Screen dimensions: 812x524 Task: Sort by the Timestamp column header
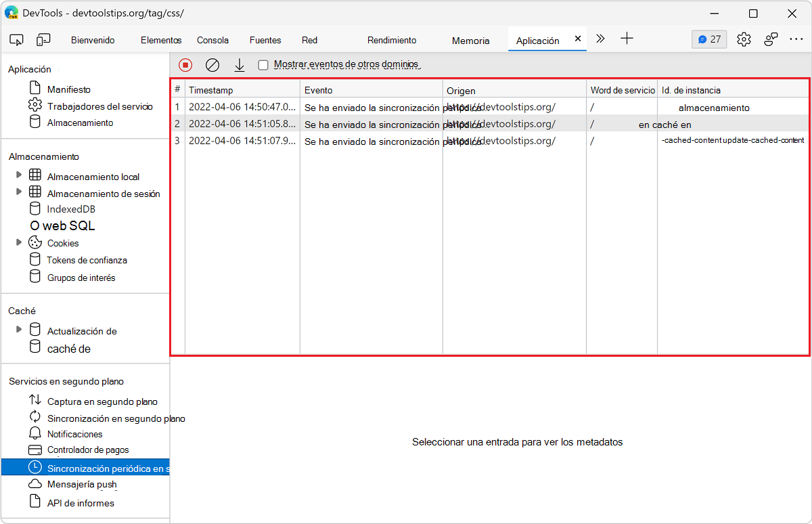tap(242, 90)
